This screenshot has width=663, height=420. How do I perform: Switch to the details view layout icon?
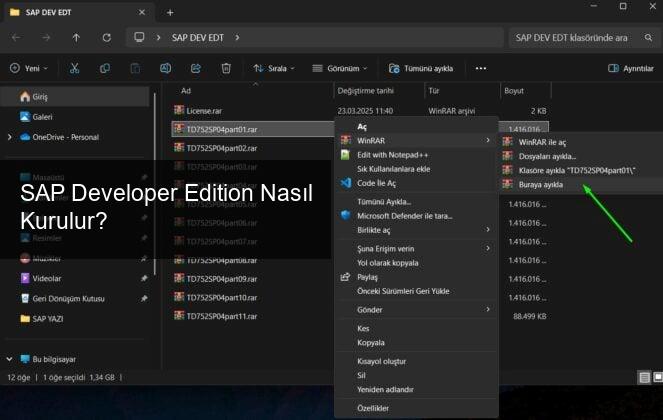[x=642, y=377]
